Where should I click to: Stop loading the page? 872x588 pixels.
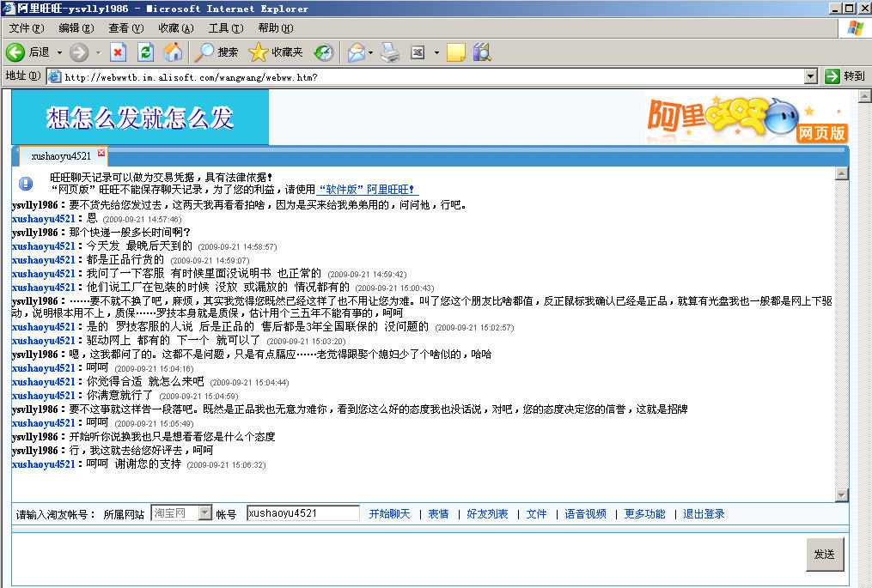click(x=118, y=52)
